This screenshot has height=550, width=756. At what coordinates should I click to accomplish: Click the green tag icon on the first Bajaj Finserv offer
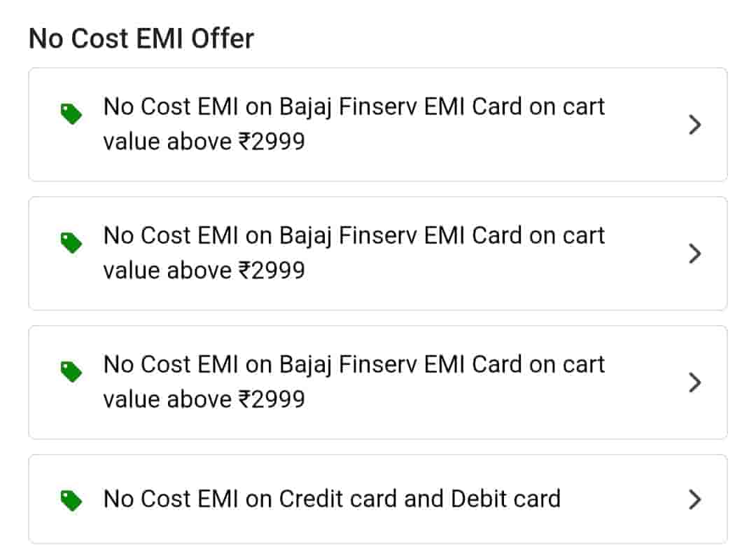[x=71, y=114]
